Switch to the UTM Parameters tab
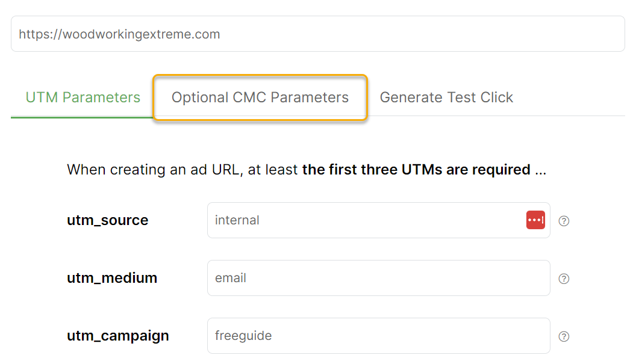The width and height of the screenshot is (636, 364). point(83,97)
